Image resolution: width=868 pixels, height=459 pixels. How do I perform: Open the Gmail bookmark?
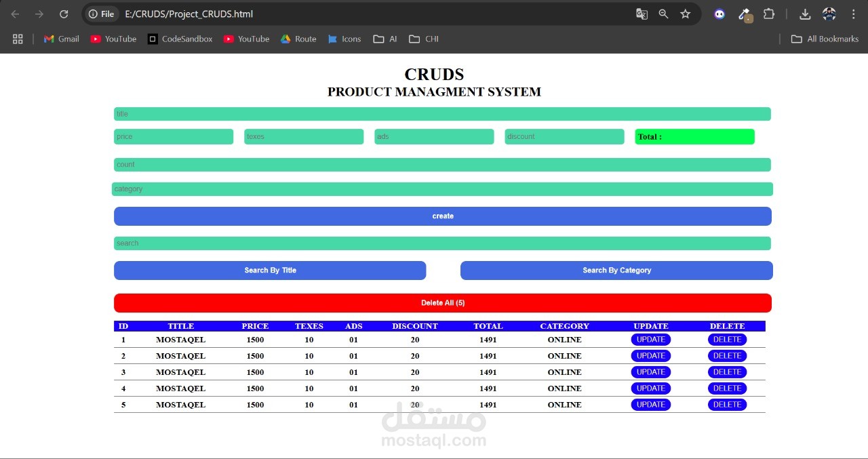coord(61,39)
